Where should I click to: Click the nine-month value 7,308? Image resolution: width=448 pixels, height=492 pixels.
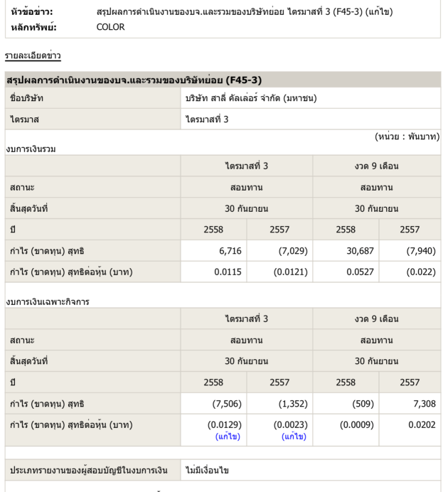[x=420, y=403]
